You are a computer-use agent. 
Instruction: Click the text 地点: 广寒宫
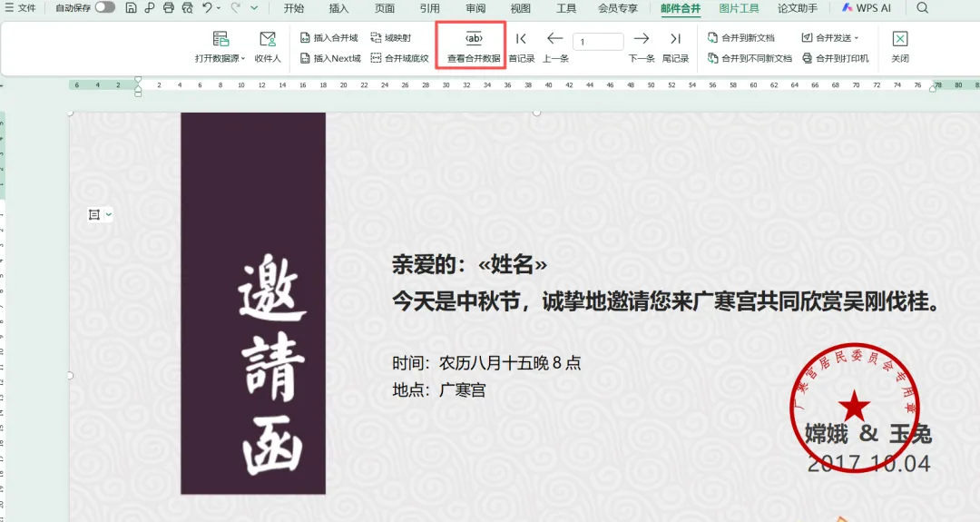coord(439,390)
